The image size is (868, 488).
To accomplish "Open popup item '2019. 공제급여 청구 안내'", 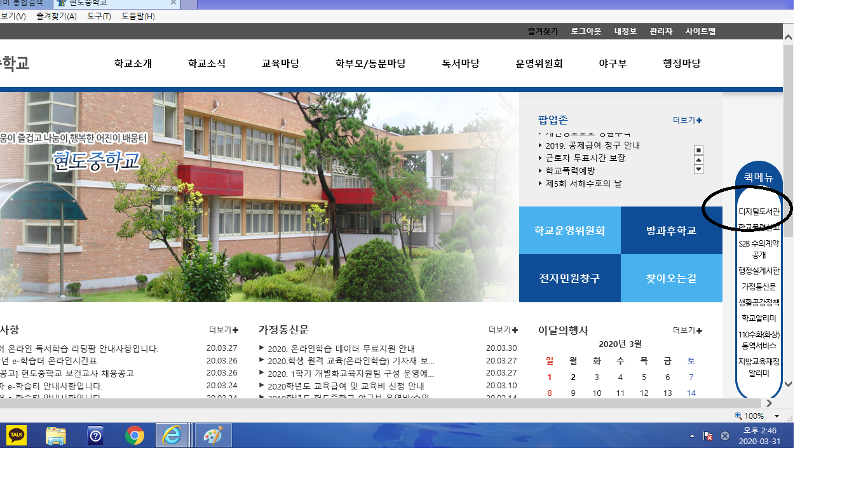I will coord(592,146).
